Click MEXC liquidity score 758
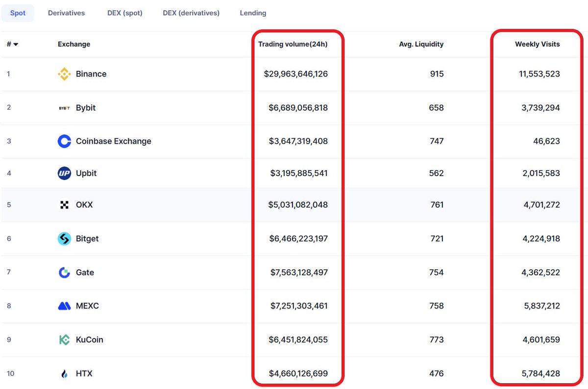This screenshot has height=389, width=588. click(x=436, y=306)
